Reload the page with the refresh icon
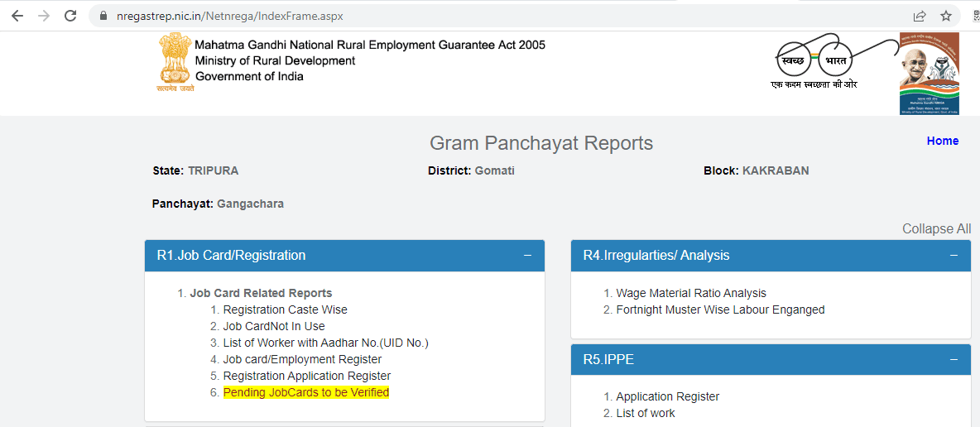 click(70, 16)
